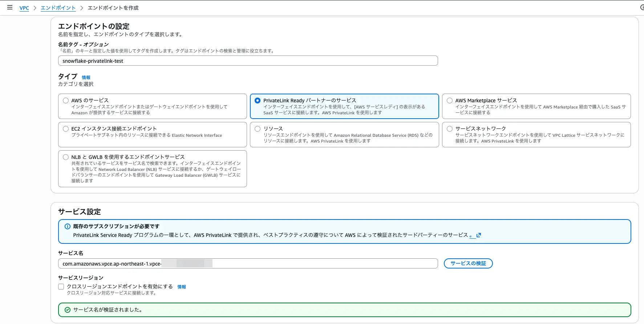Viewport: 644px width, 324px height.
Task: Select the AWS のサービス radio option
Action: click(66, 101)
